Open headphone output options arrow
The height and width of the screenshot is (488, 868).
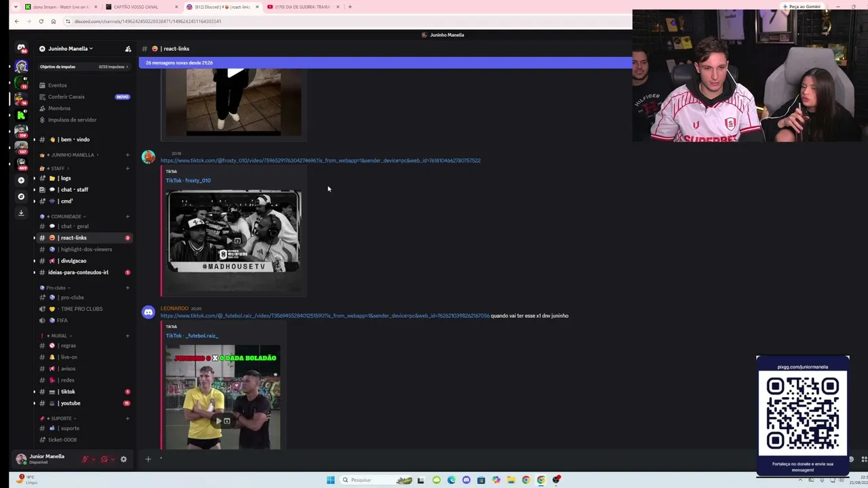pyautogui.click(x=113, y=459)
